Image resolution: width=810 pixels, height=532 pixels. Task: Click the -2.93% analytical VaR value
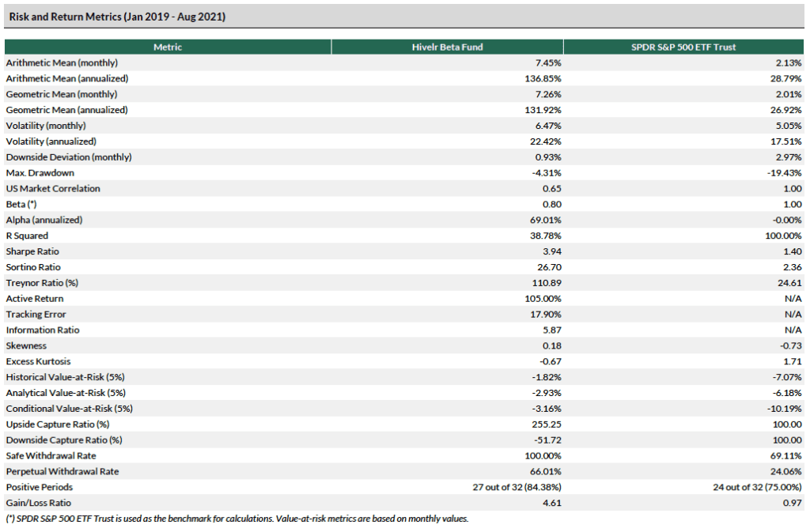tap(547, 393)
